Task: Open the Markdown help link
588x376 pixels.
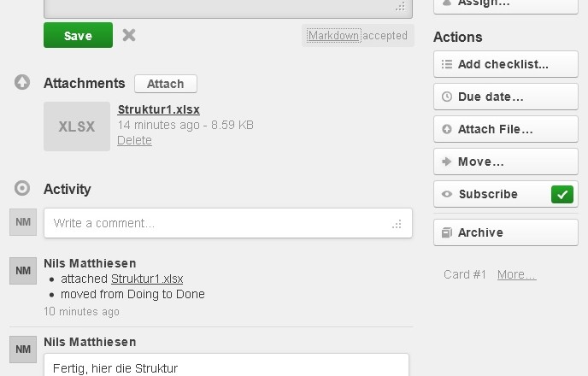Action: click(334, 36)
